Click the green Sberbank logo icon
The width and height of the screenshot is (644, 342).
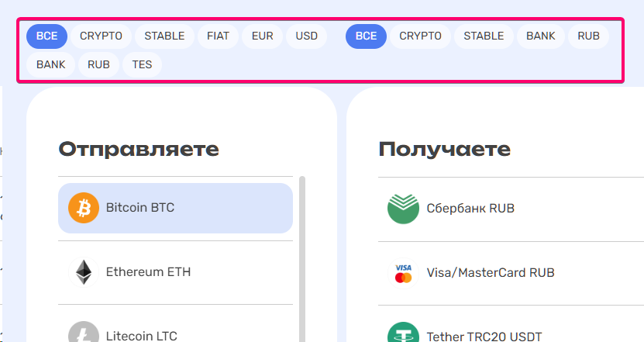[x=403, y=209]
